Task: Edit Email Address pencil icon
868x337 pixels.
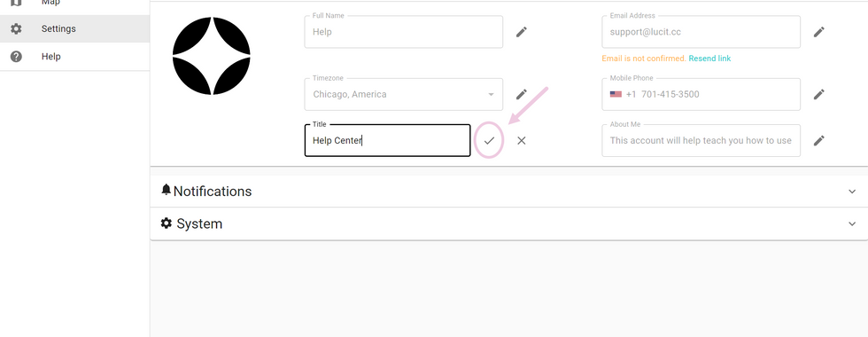Action: (x=818, y=32)
